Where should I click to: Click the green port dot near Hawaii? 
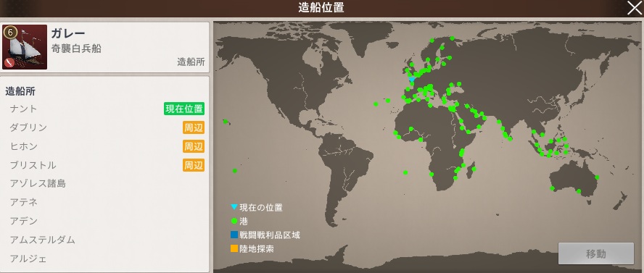tap(225, 122)
